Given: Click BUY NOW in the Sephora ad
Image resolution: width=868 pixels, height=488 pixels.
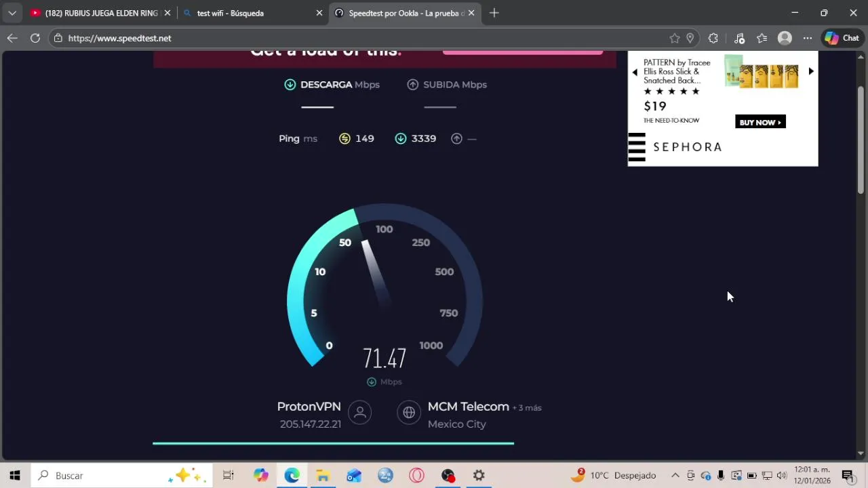Looking at the screenshot, I should coord(760,122).
